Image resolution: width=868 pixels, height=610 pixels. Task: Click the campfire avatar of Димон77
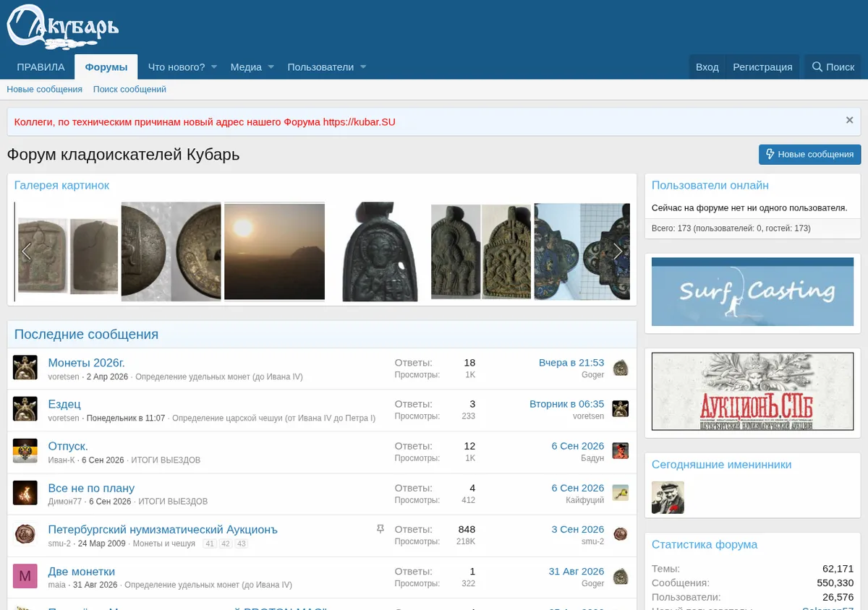pos(25,493)
